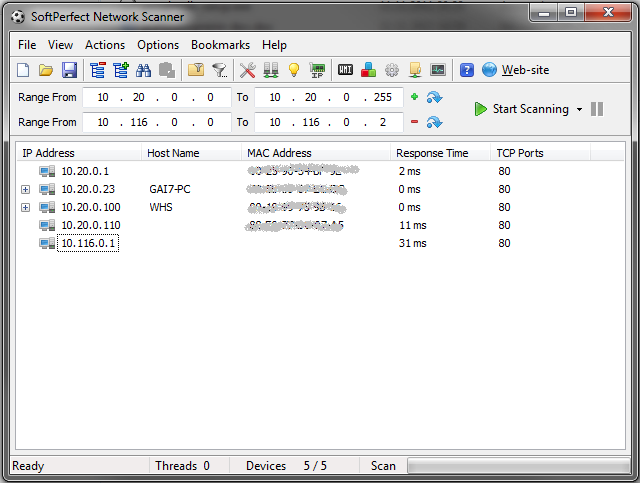Save results with the floppy disk icon
The height and width of the screenshot is (483, 640).
click(69, 70)
